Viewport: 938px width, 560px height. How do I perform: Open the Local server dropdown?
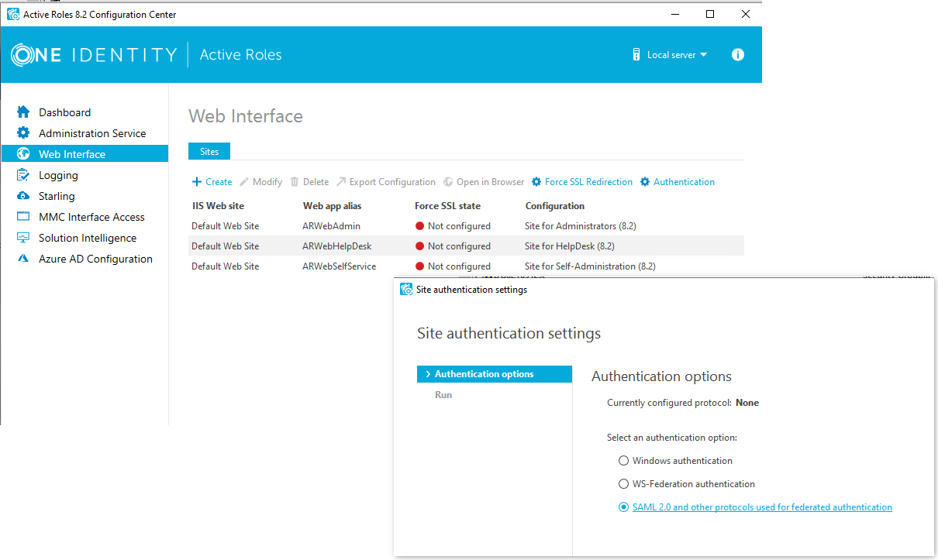671,55
